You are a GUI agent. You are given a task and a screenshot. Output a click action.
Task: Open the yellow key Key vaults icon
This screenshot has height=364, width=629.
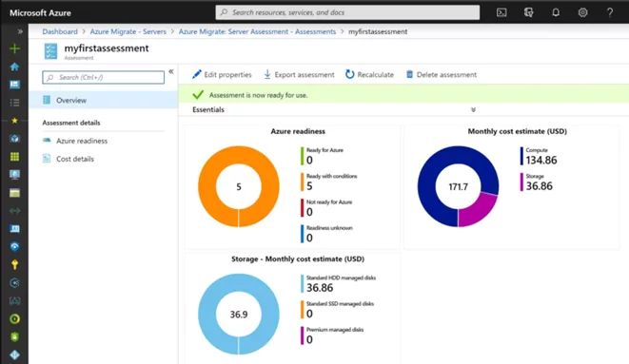[14, 265]
